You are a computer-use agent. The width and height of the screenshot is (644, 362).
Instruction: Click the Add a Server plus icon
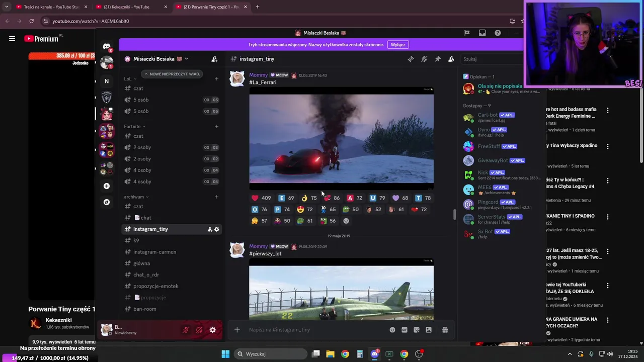coord(107,186)
